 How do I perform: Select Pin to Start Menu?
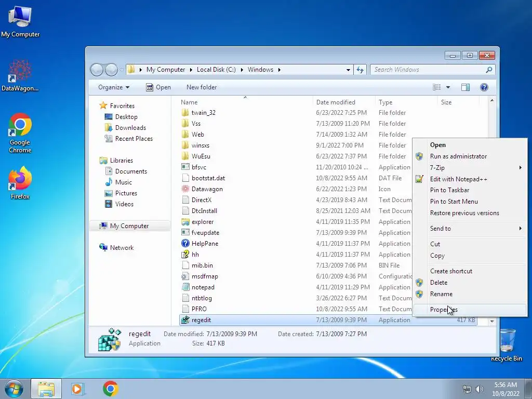(470, 201)
